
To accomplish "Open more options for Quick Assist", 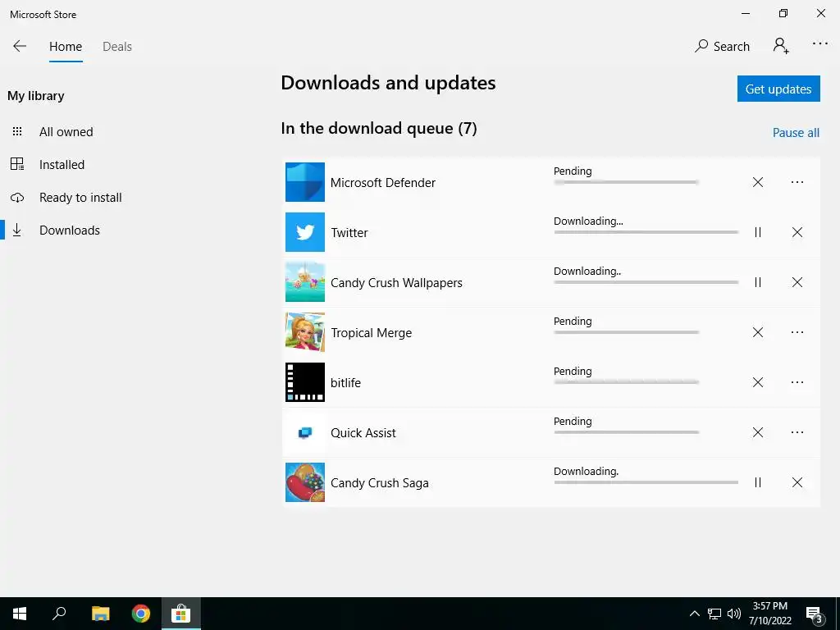I will (x=797, y=432).
